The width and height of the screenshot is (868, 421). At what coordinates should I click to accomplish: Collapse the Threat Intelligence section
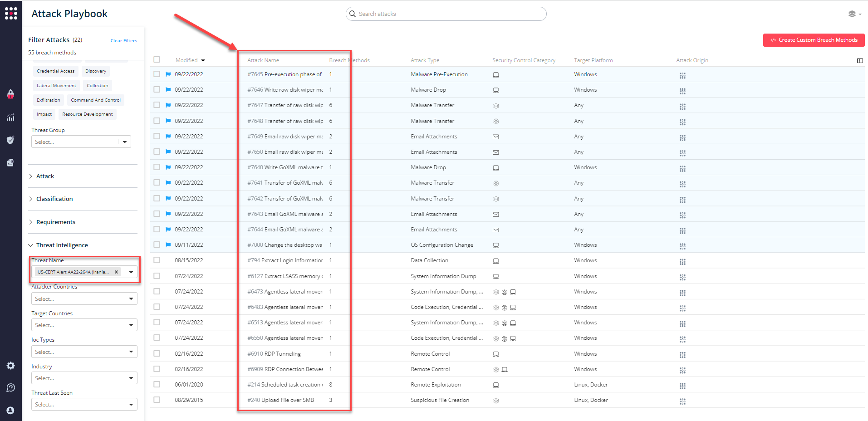pyautogui.click(x=61, y=245)
